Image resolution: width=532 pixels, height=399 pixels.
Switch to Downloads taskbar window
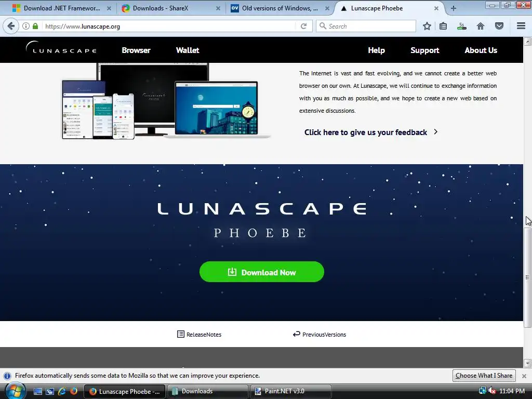[x=207, y=391]
